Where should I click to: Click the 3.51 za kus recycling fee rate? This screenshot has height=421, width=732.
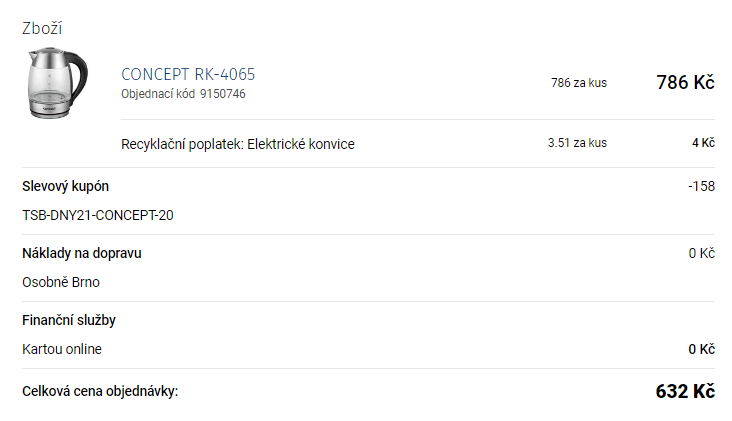[577, 143]
